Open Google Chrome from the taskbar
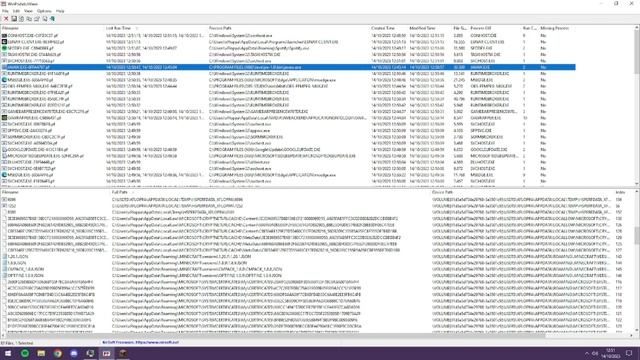640x360 pixels. coord(58,353)
